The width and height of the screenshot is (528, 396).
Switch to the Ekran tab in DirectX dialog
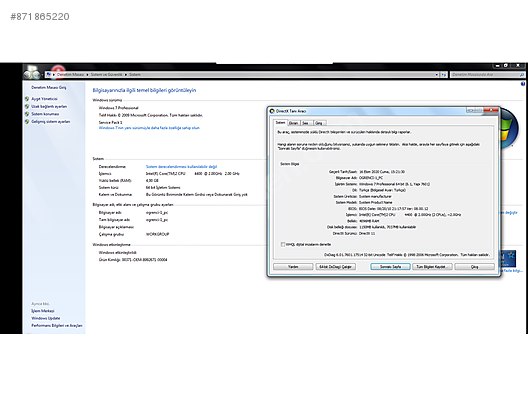294,123
